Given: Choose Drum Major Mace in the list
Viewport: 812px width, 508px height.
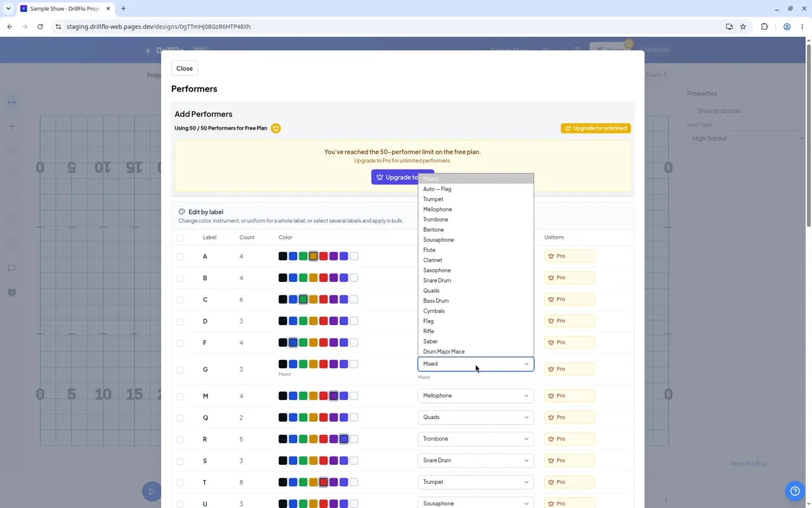Looking at the screenshot, I should click(x=476, y=352).
